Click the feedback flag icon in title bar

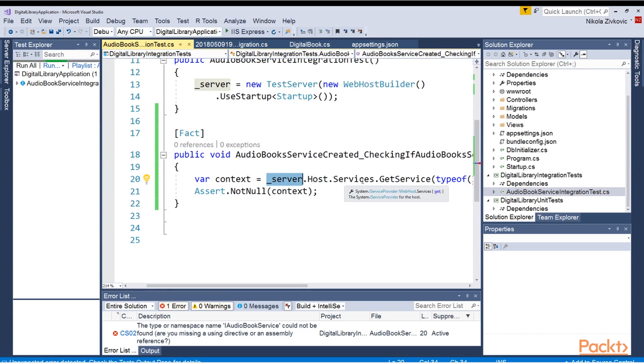[525, 11]
